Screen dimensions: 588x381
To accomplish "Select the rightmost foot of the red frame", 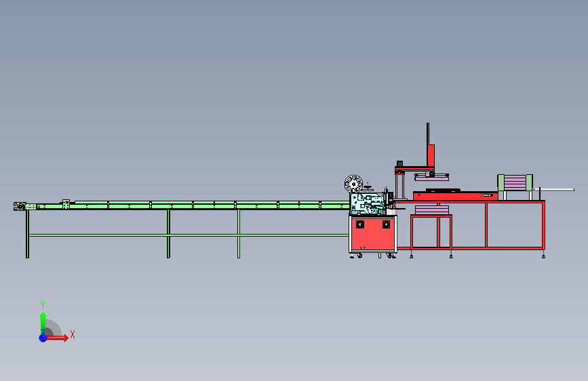I will point(543,255).
